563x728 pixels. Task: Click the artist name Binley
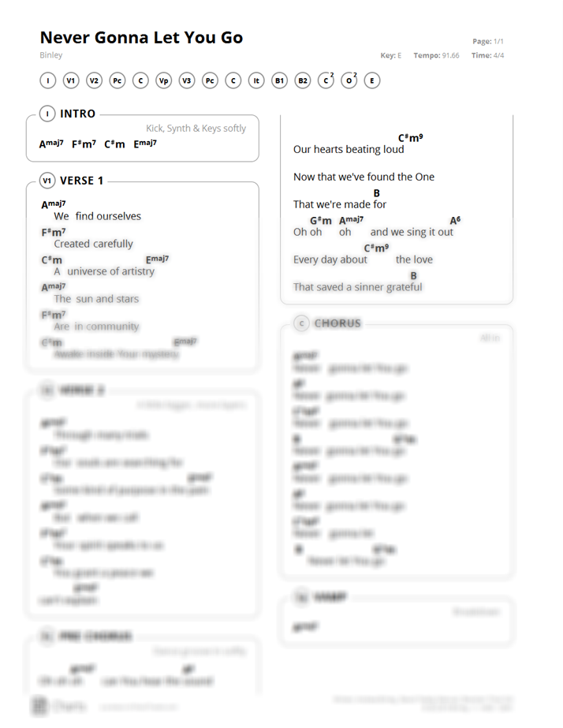coord(51,54)
